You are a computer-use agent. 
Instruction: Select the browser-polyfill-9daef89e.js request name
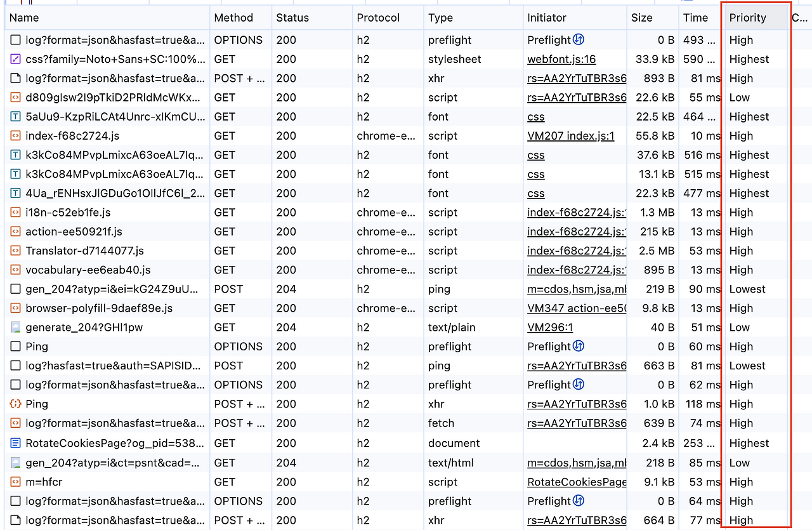pos(99,308)
